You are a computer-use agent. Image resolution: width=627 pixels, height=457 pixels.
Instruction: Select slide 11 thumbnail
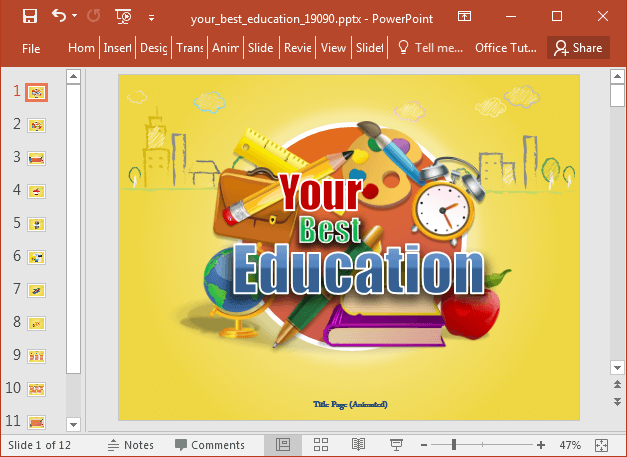pos(36,422)
